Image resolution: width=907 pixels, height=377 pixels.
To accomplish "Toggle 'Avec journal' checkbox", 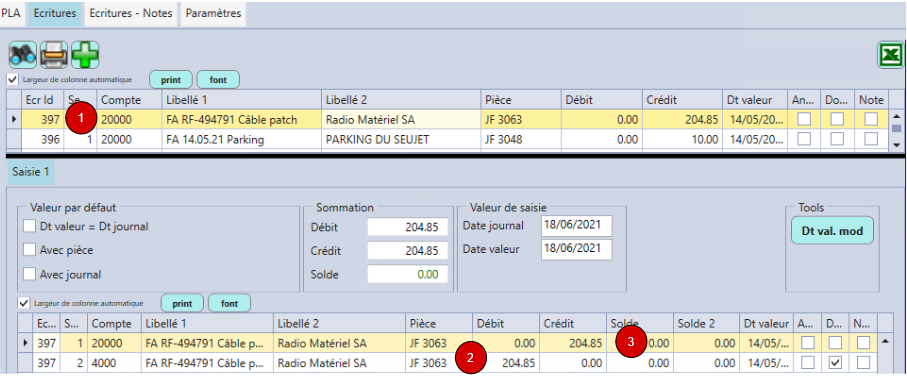I will click(x=30, y=274).
